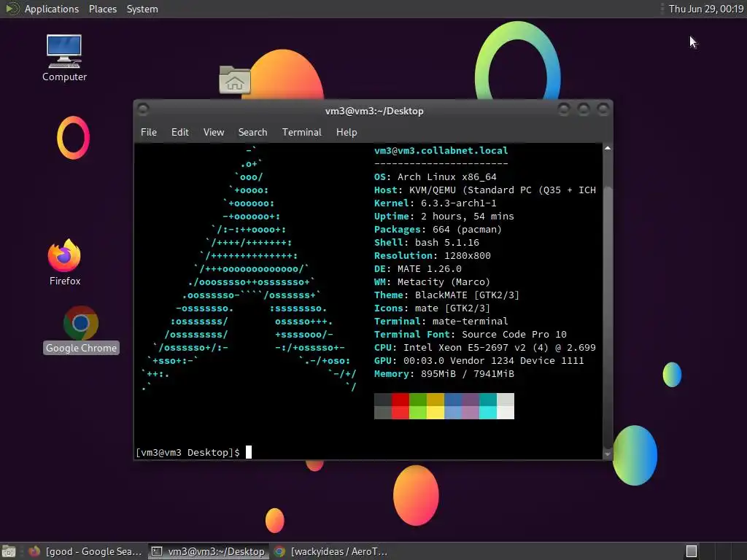Click the Uptime: 2 hours, 54 mins line

click(x=444, y=216)
